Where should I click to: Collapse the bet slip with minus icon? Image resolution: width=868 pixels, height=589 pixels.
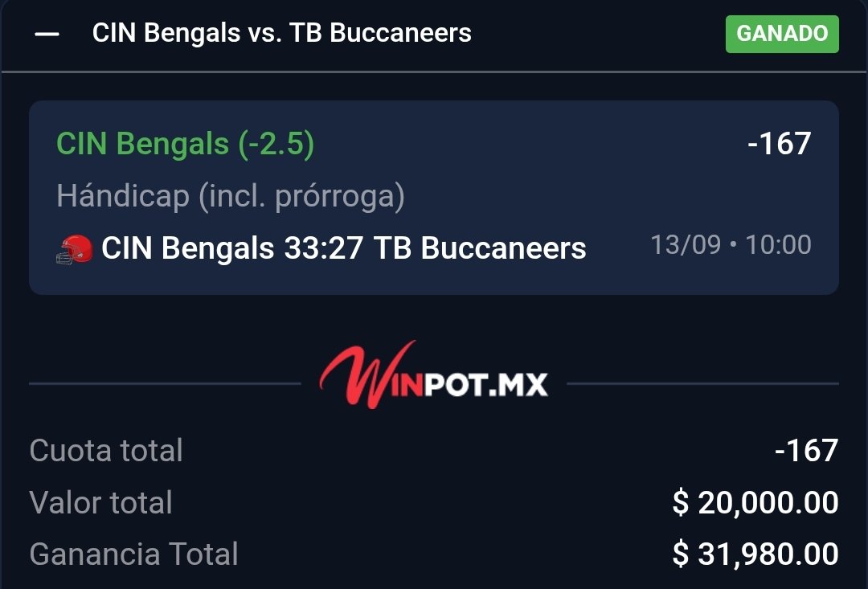coord(47,35)
